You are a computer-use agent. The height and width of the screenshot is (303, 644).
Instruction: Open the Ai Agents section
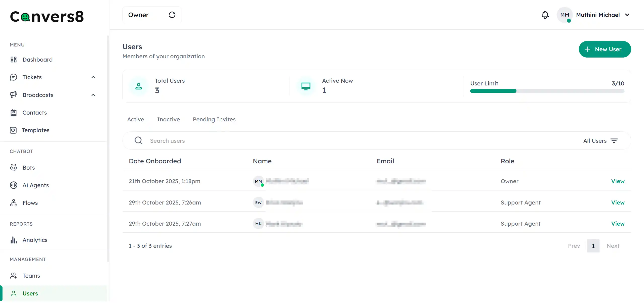tap(35, 185)
